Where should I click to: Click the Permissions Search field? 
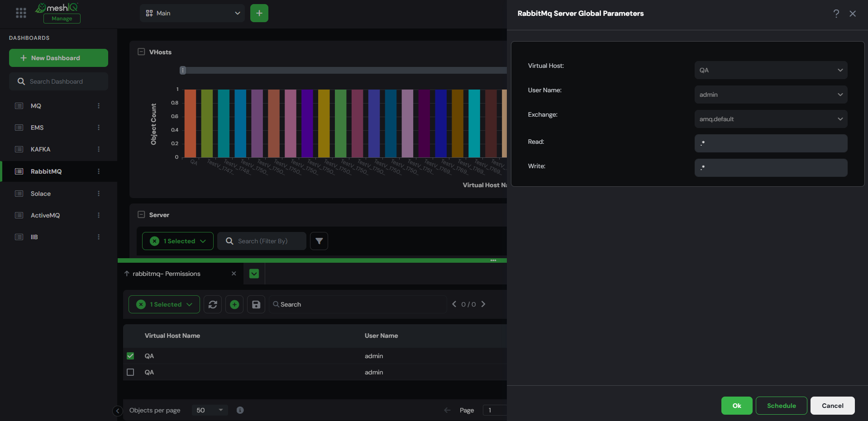click(x=358, y=304)
